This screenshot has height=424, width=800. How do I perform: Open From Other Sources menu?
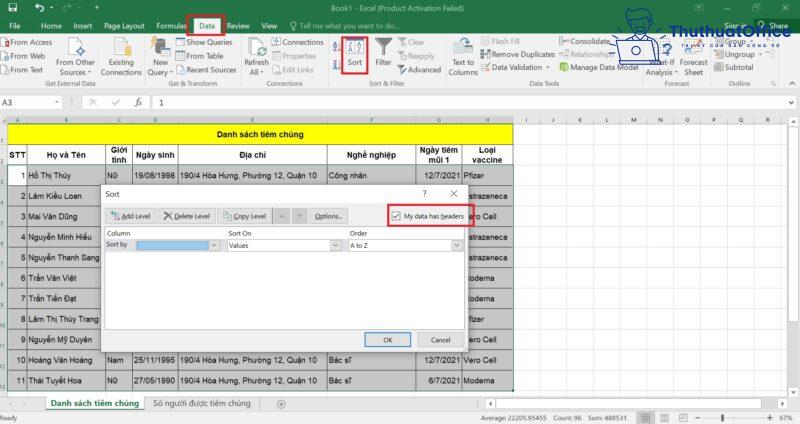coord(76,56)
